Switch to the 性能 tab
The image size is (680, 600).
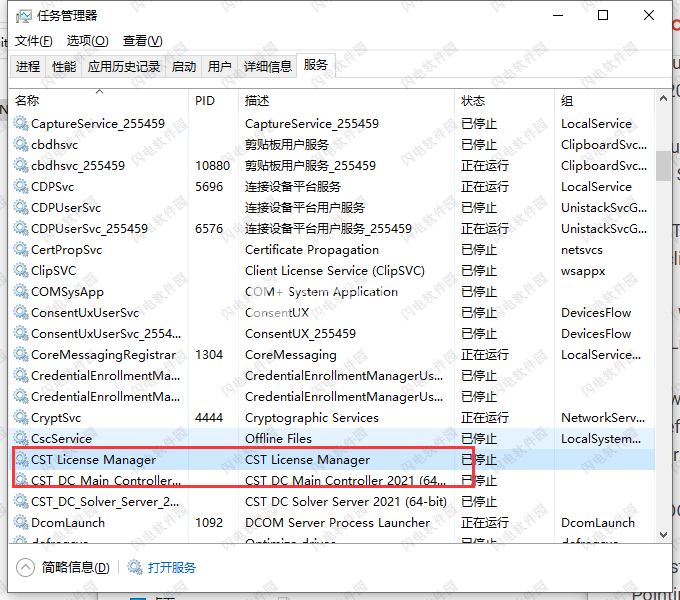tap(64, 67)
